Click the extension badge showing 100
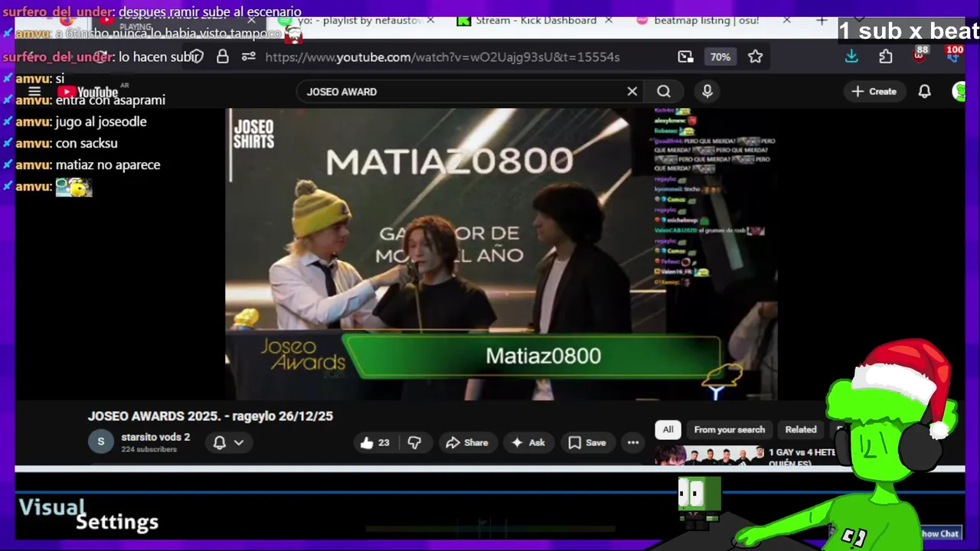Viewport: 980px width, 551px height. [x=953, y=55]
